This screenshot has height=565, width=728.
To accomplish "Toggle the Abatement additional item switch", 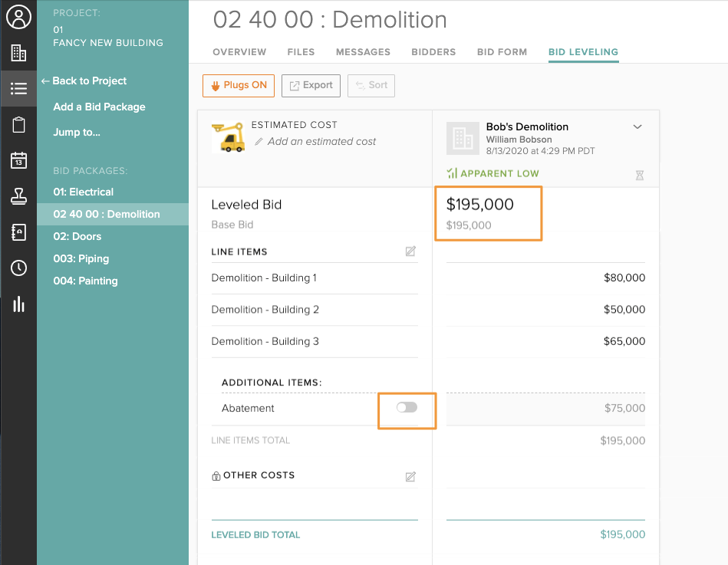I will click(x=407, y=408).
